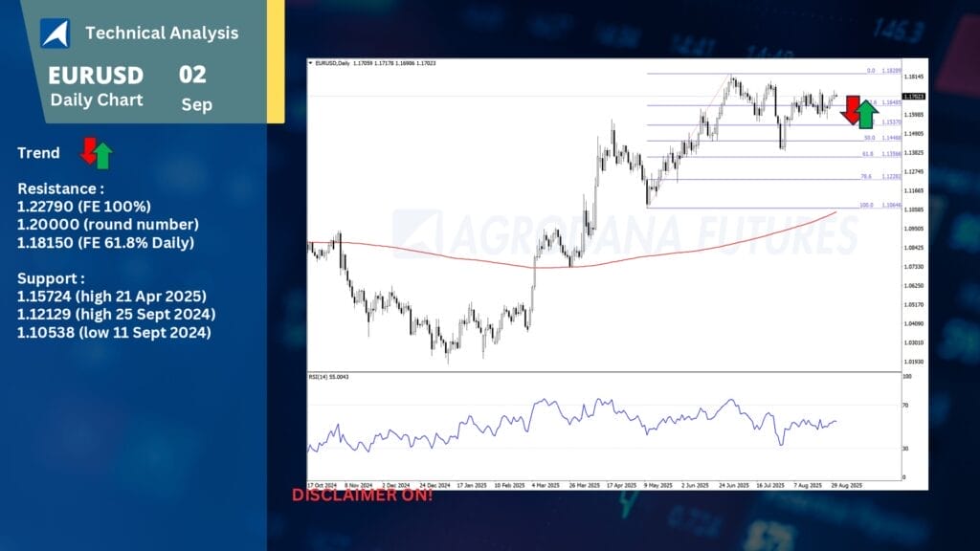The height and width of the screenshot is (551, 980).
Task: Click the 02 Sep date label
Action: pos(194,87)
